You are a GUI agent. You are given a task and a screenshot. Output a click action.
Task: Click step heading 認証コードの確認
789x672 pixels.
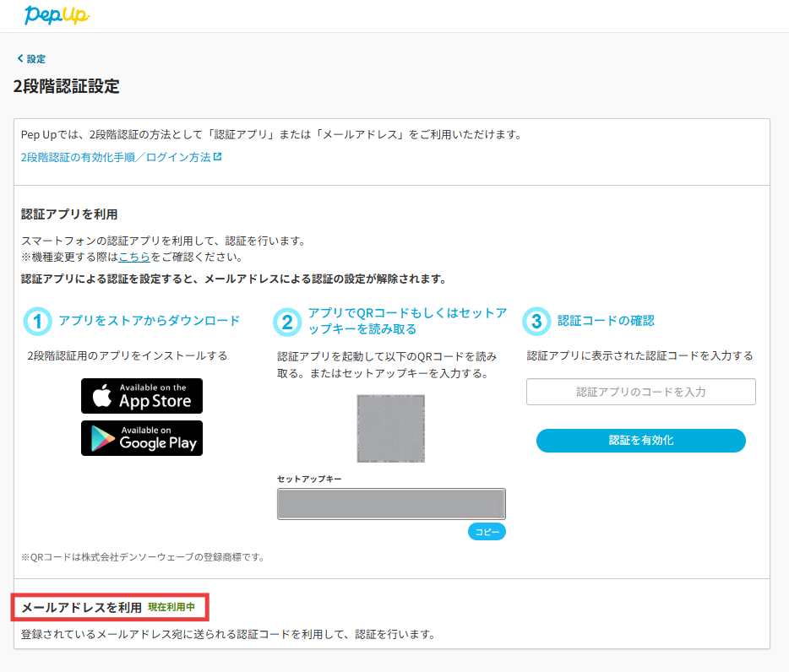[x=606, y=321]
